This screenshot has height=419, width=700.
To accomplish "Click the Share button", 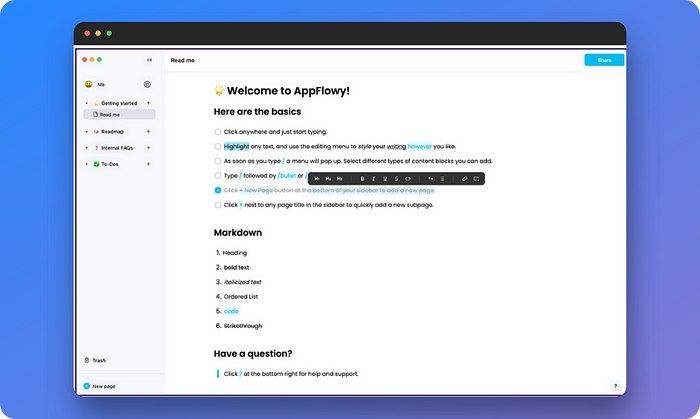I will click(604, 60).
